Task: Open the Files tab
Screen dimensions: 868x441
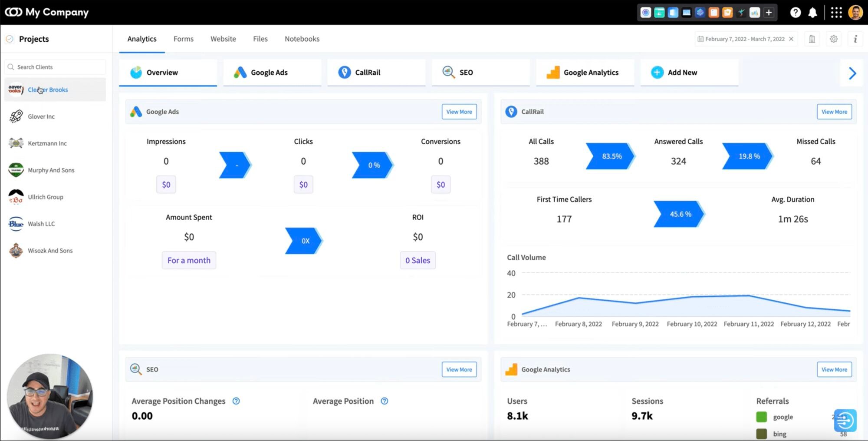Action: [260, 39]
